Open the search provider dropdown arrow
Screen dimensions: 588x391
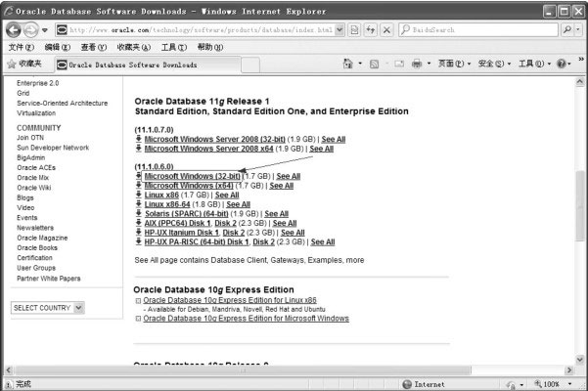pos(578,29)
